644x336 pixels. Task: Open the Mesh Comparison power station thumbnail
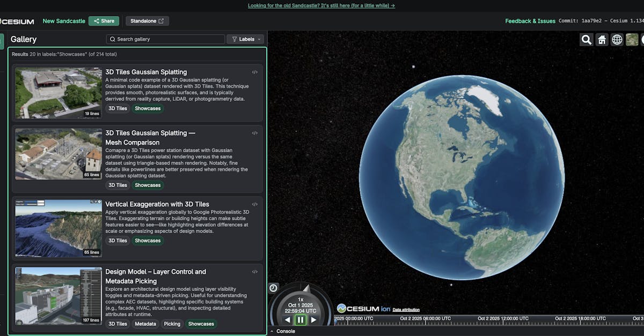click(x=58, y=154)
